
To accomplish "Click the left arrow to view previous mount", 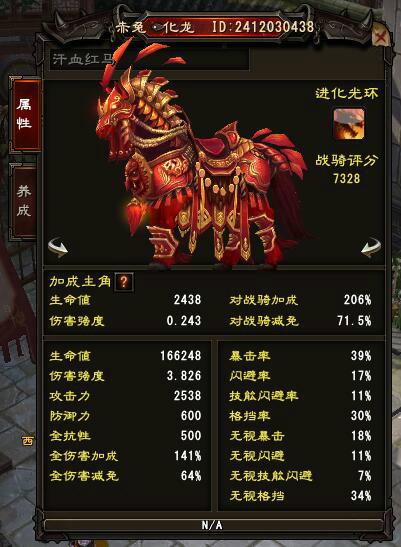I will pyautogui.click(x=58, y=247).
